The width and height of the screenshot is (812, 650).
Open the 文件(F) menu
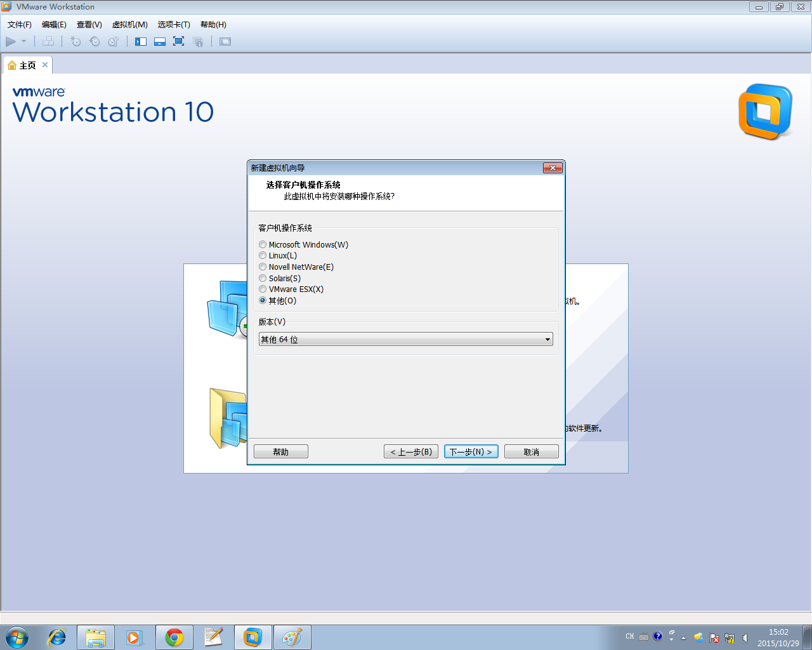coord(20,25)
